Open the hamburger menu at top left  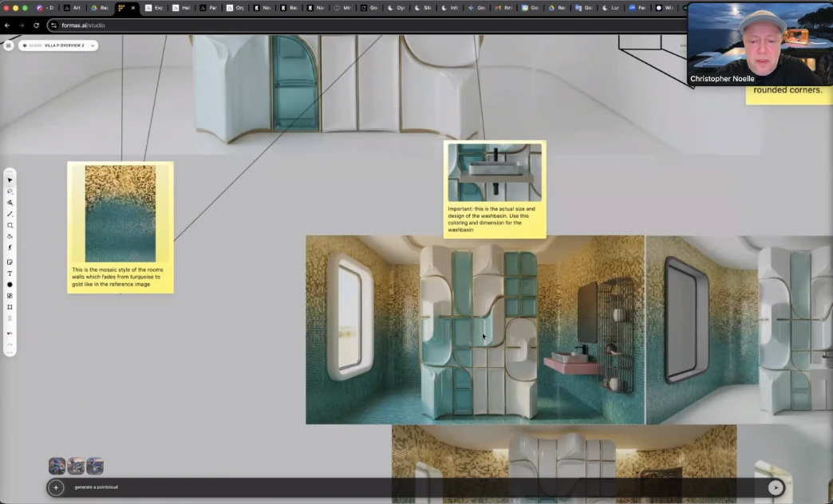pos(9,45)
